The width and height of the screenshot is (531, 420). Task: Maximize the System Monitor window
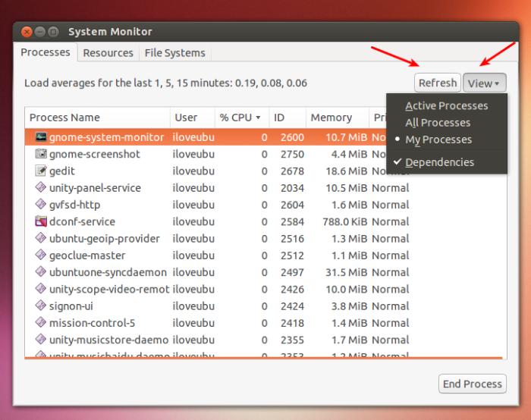click(53, 32)
